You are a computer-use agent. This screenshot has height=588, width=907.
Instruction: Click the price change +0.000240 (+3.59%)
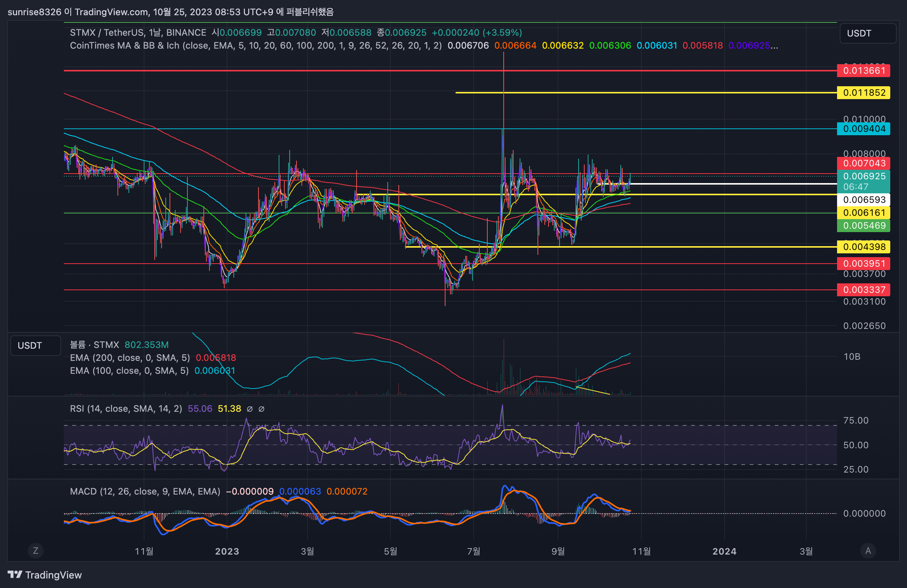click(x=477, y=32)
